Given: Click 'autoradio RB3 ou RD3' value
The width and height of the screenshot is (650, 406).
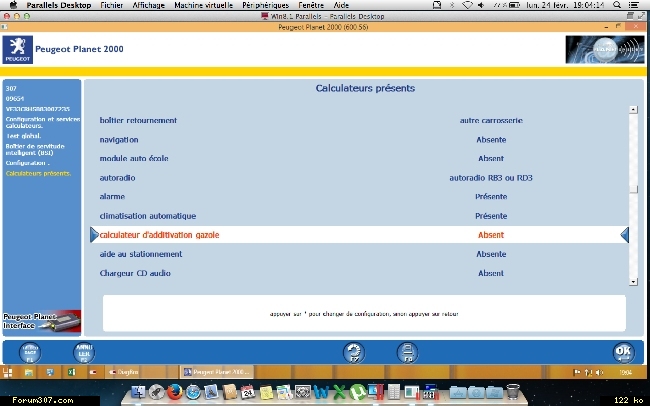Looking at the screenshot, I should tap(491, 177).
